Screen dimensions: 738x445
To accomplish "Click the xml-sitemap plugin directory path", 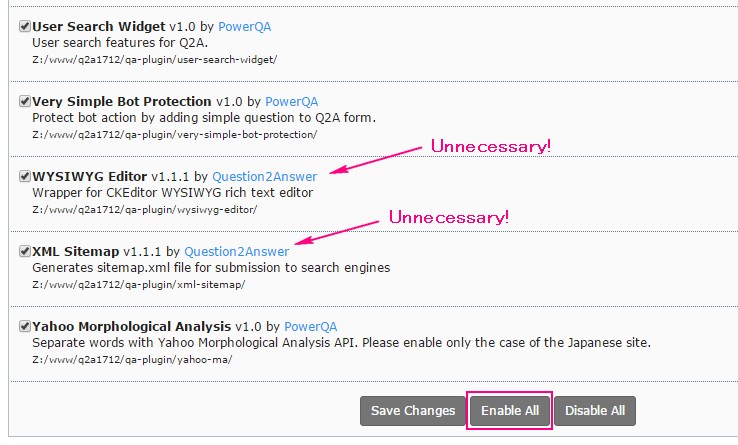I will (139, 285).
